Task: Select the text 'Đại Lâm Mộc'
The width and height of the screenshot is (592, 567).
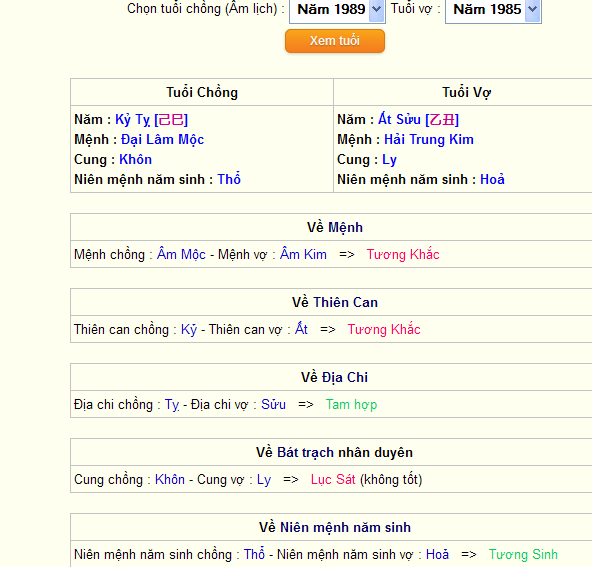Action: (162, 140)
